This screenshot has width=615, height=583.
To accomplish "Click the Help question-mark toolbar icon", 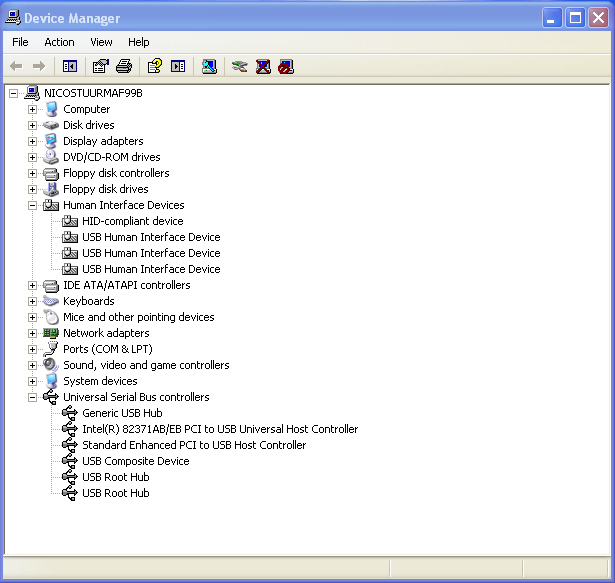I will (155, 66).
